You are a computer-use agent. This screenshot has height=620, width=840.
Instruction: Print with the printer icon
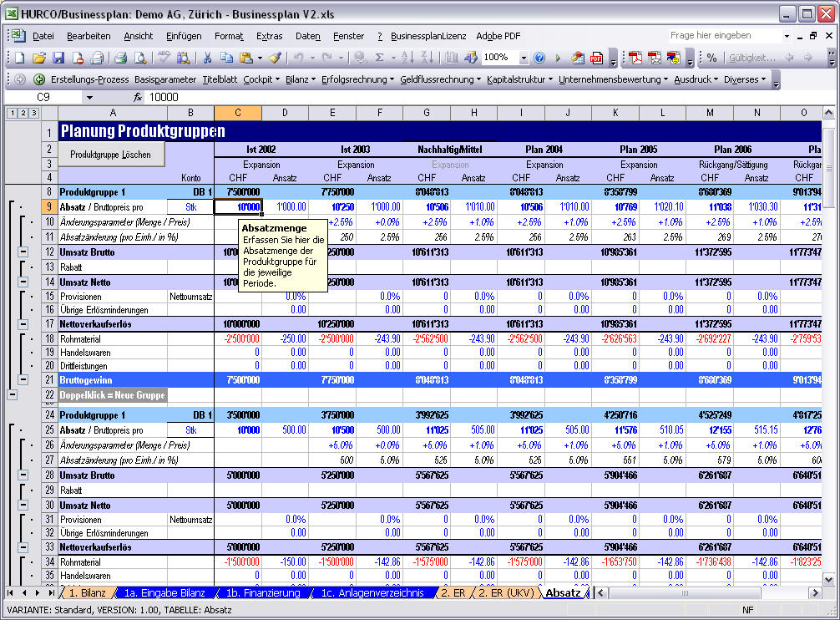click(120, 58)
